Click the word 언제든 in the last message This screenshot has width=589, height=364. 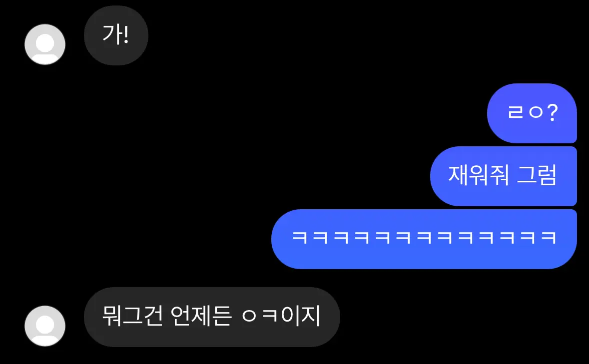pos(201,316)
